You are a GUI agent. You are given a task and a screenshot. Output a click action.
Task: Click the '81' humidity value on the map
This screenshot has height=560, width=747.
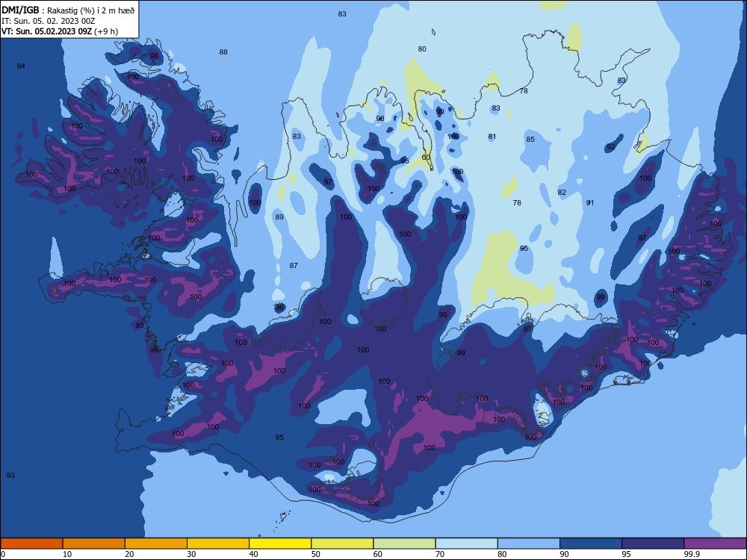[492, 136]
